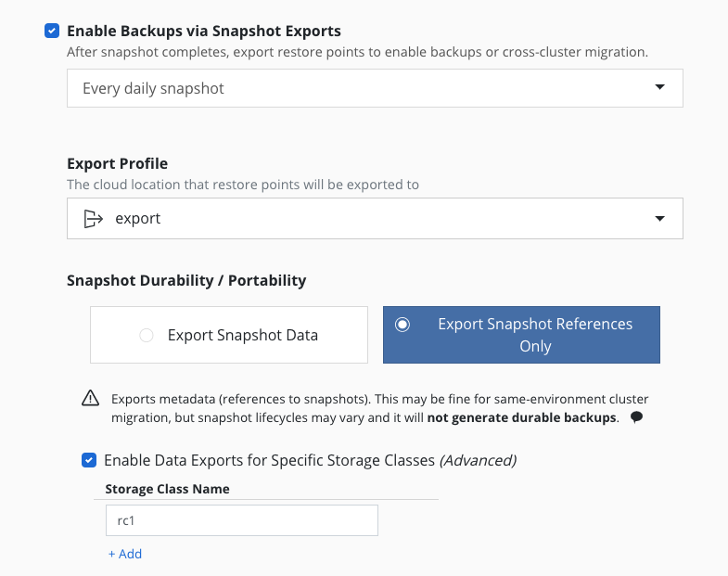
Task: Focus the rc1 storage class input field
Action: 241,520
